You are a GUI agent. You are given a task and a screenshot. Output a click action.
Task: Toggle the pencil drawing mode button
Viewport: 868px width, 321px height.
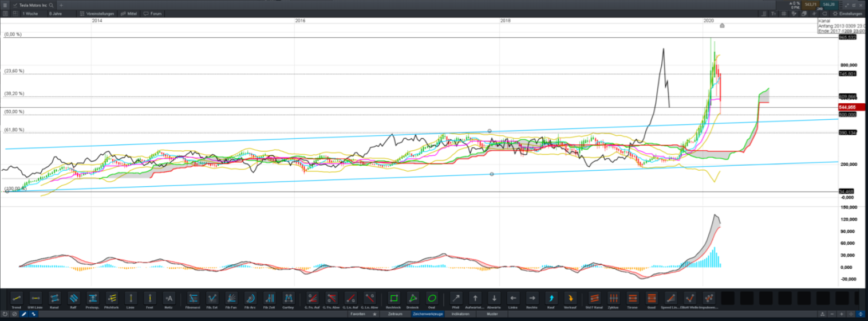pyautogui.click(x=24, y=314)
